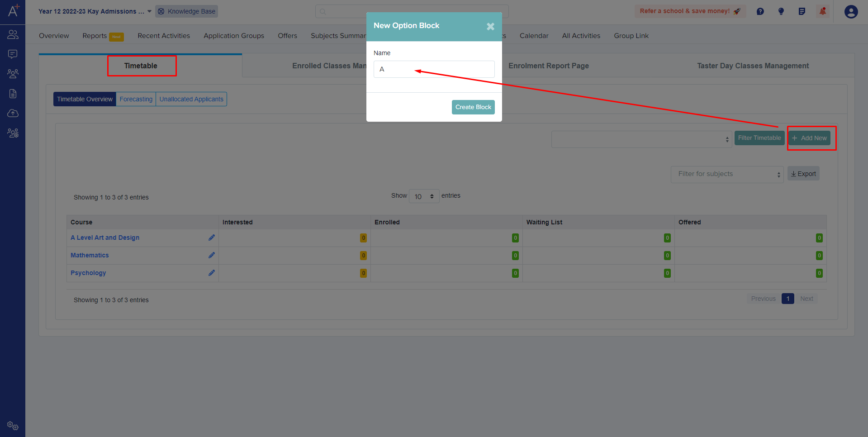Click the Previous pagination button

763,299
